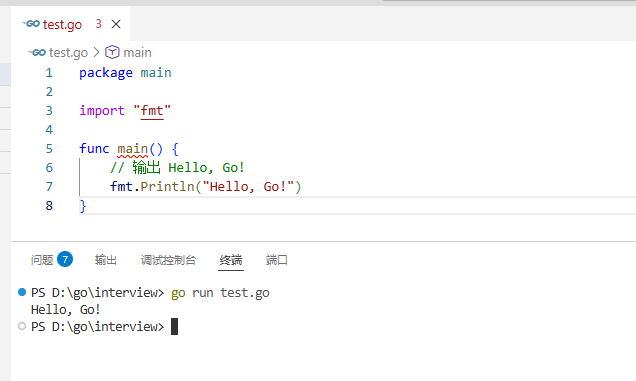The height and width of the screenshot is (381, 636).
Task: Switch to the 输出 output tab
Action: pyautogui.click(x=105, y=260)
